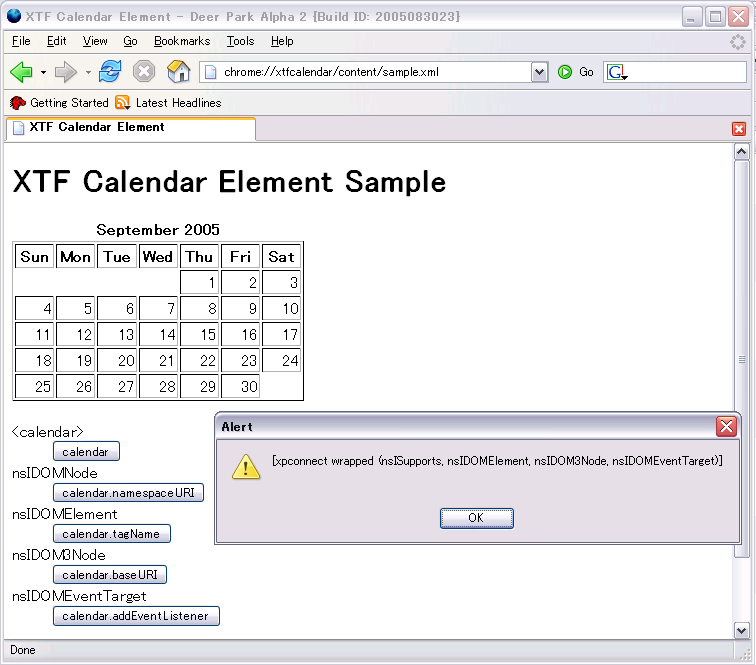This screenshot has width=756, height=665.
Task: Click the Wed column header
Action: click(x=158, y=256)
